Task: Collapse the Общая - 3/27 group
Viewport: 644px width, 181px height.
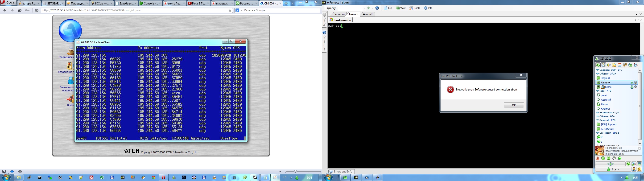Action: 598,74
